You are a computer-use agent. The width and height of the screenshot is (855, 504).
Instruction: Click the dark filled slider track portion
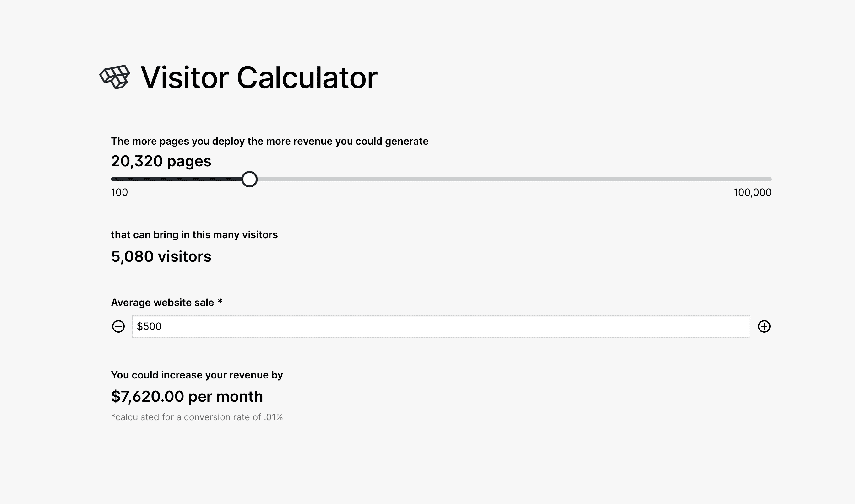pos(176,179)
